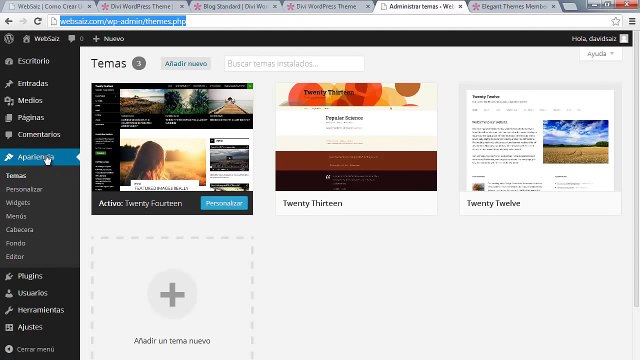
Task: Click Personalizar on the Twenty Fourteen theme
Action: pyautogui.click(x=224, y=203)
